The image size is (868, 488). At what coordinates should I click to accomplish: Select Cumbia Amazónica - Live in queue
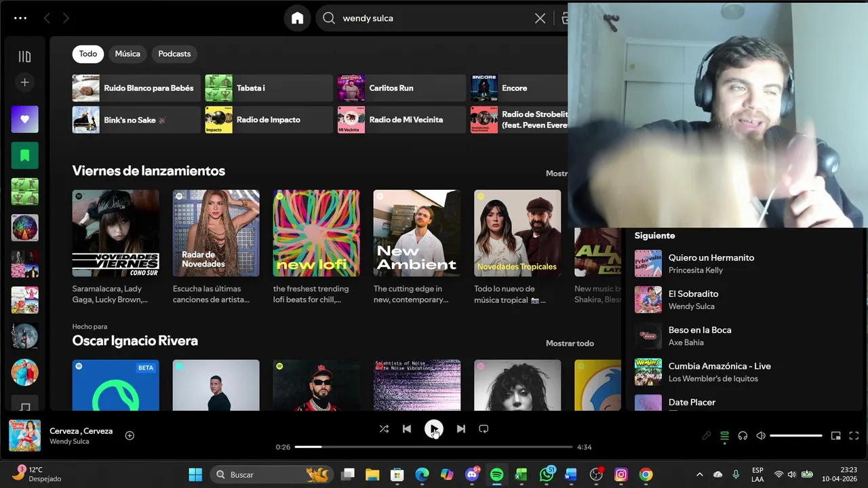click(719, 366)
